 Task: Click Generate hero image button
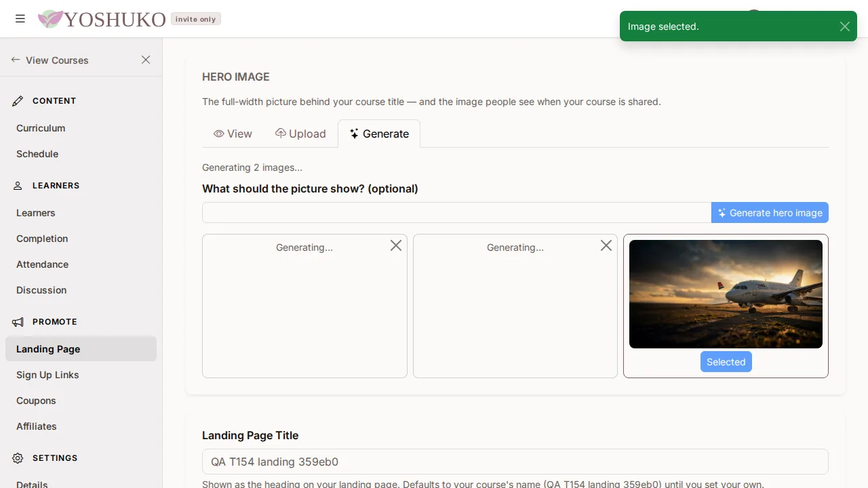pyautogui.click(x=770, y=213)
